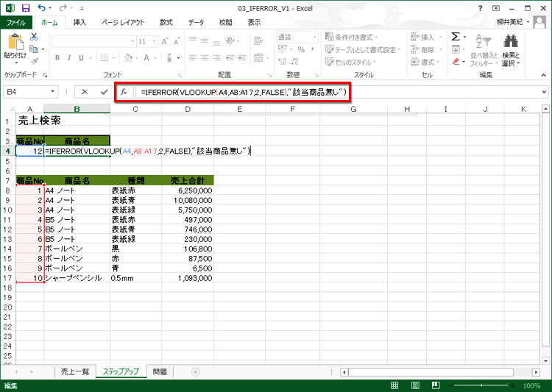Screen dimensions: 552x392
Task: Add a new sheet with plus button
Action: click(195, 372)
